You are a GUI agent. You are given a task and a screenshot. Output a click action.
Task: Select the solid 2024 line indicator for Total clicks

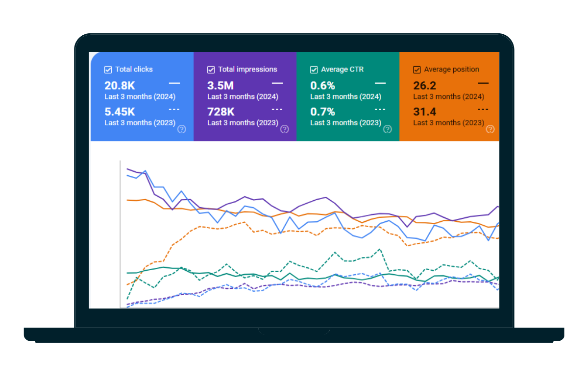174,83
